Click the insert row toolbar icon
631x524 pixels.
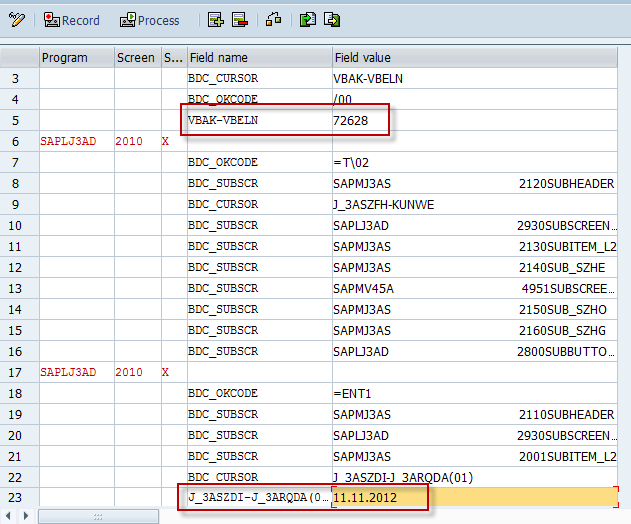216,19
